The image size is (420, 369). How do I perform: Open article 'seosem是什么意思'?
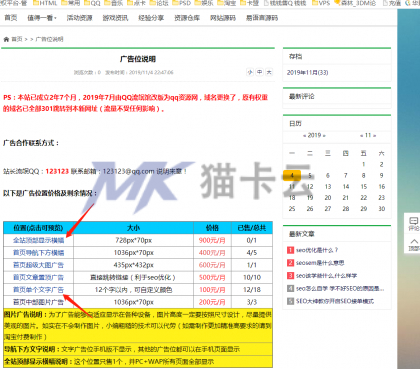[320, 263]
